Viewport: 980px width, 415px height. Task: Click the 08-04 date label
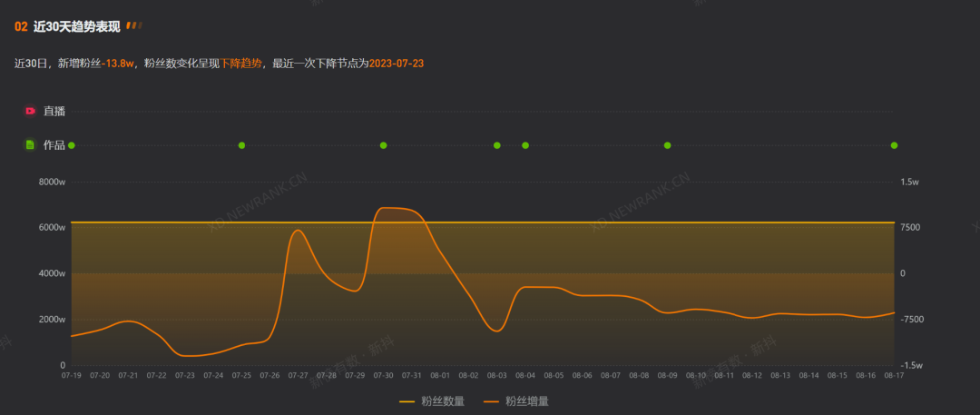pos(525,376)
